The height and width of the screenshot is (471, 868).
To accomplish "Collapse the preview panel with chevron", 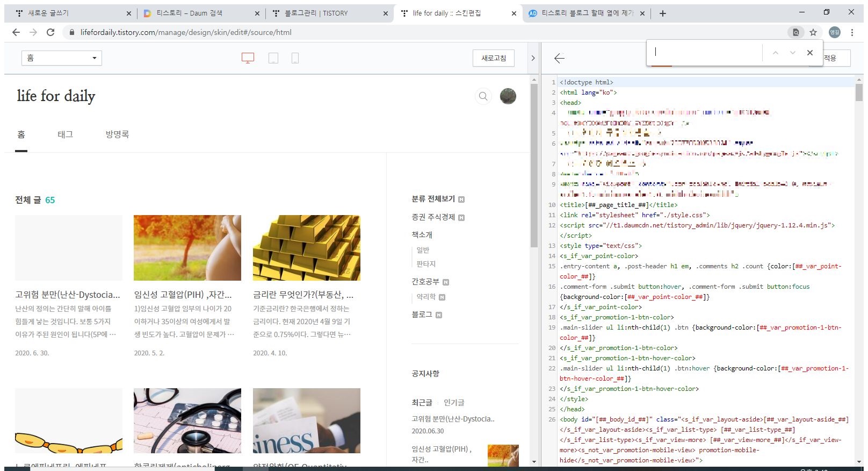I will click(533, 58).
